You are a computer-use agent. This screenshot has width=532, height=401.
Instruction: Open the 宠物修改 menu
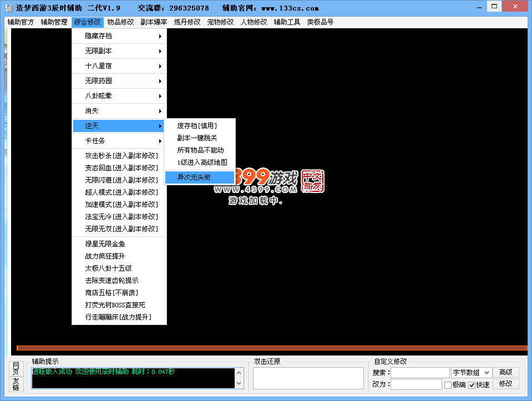(x=221, y=22)
